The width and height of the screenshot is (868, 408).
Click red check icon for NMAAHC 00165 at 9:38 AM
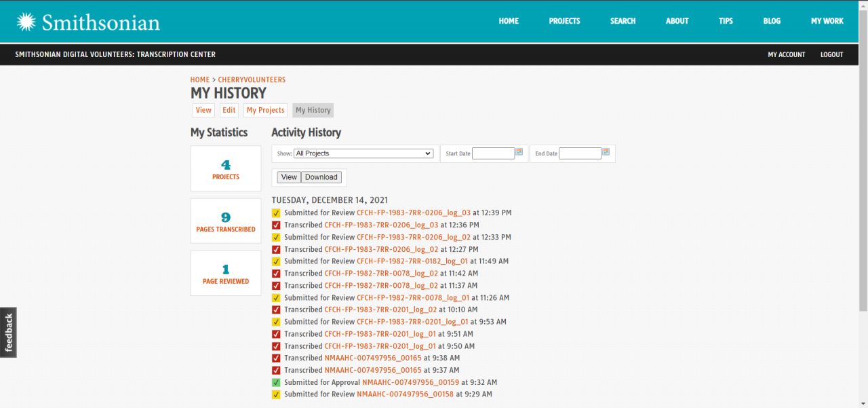(x=276, y=358)
